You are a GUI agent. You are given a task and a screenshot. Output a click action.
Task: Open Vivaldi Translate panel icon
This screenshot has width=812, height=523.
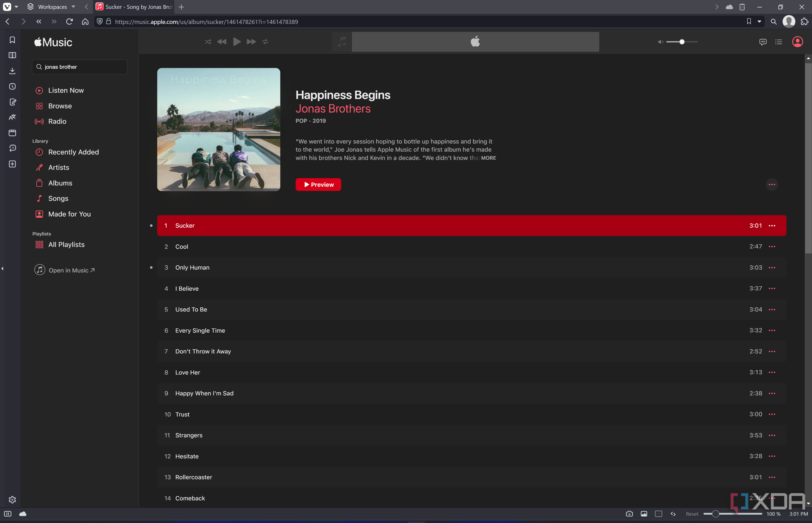(x=12, y=117)
